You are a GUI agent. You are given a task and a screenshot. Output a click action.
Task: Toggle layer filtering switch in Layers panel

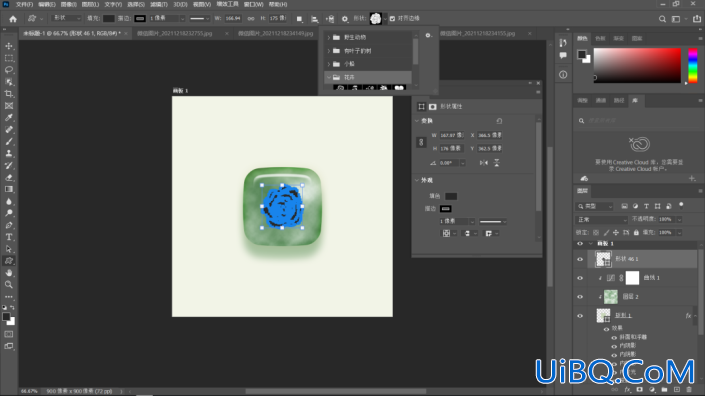point(681,205)
